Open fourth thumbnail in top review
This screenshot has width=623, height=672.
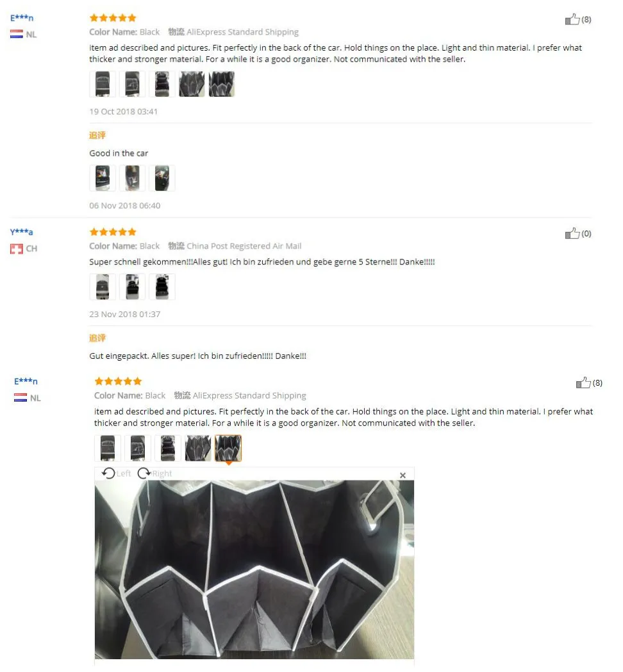click(192, 84)
